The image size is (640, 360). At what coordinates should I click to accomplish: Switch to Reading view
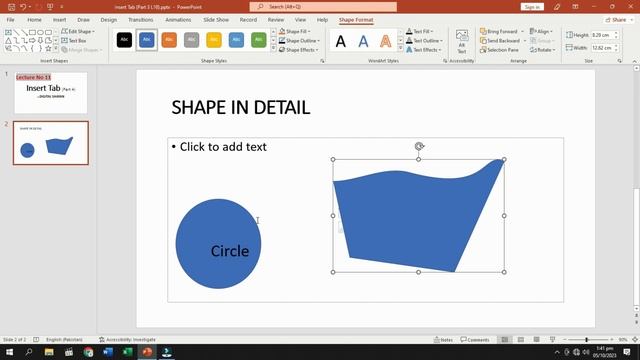pos(536,340)
